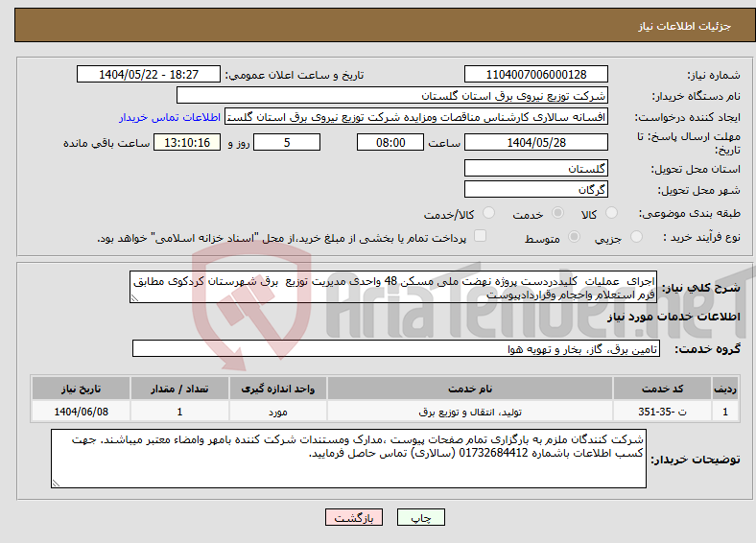Viewport: 756px width, 543px height.
Task: Click the need date cell 1404/06/08
Action: (x=81, y=412)
